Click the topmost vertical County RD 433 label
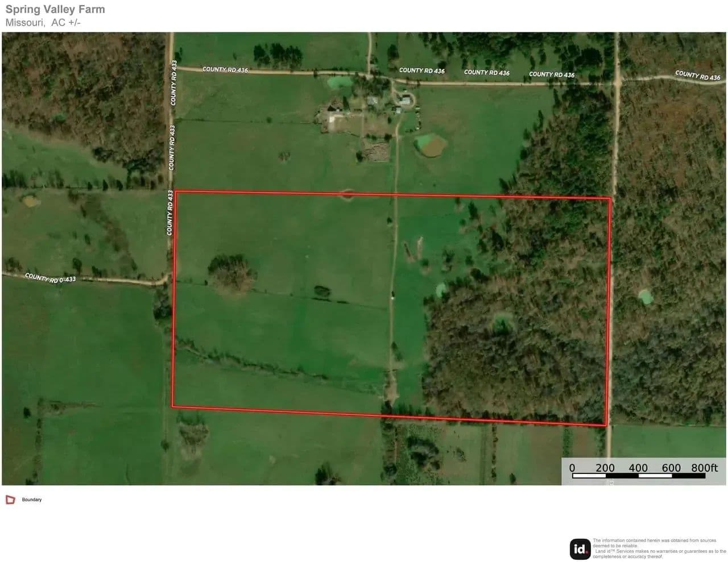Screen dimensions: 728x562 174,82
